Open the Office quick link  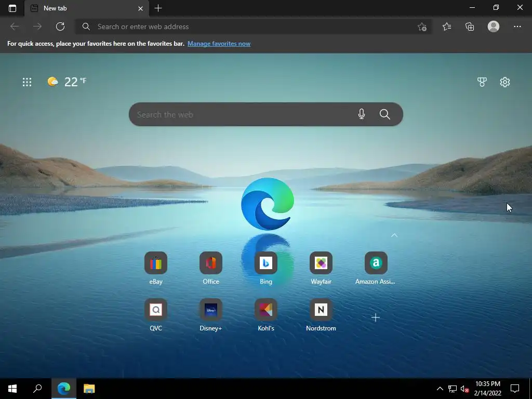(211, 268)
